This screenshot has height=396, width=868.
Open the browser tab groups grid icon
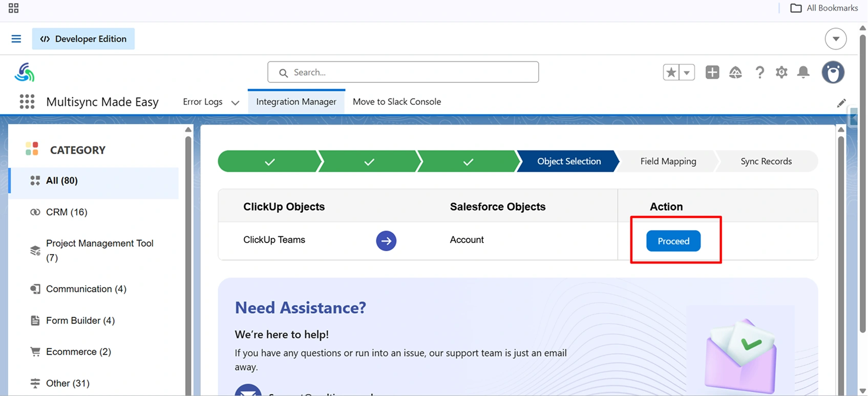[x=13, y=8]
